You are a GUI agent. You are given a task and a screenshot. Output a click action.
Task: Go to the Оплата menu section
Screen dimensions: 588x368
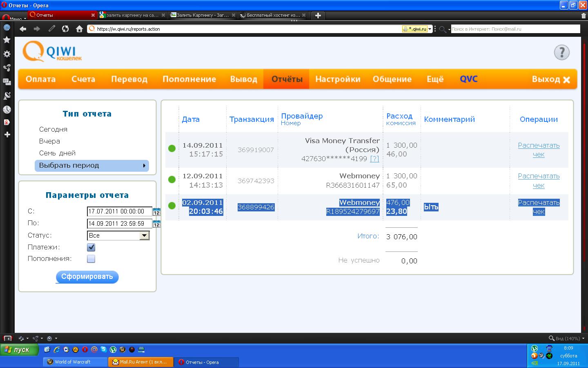click(40, 79)
